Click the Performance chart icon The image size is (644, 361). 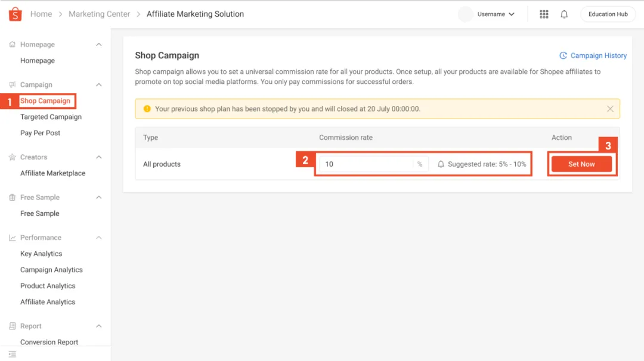[13, 238]
